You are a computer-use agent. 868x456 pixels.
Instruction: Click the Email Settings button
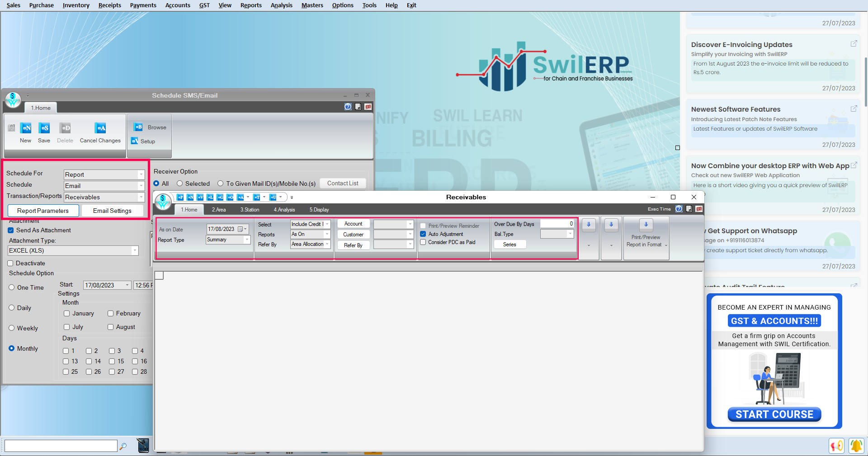[x=112, y=211]
